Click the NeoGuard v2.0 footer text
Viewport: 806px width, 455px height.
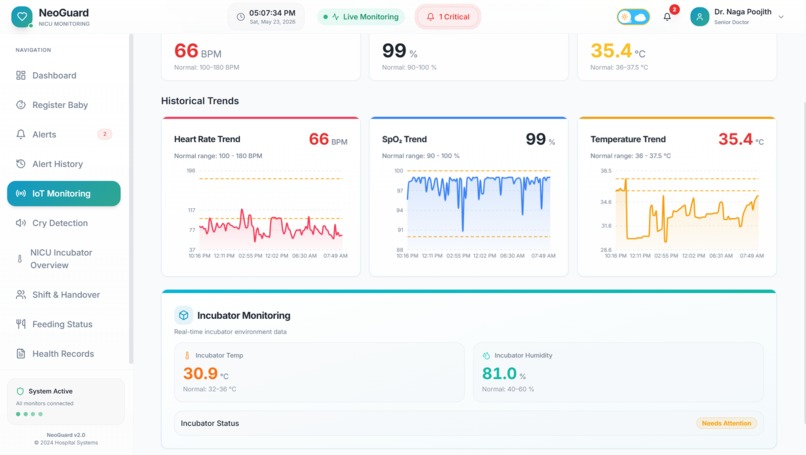click(x=66, y=435)
